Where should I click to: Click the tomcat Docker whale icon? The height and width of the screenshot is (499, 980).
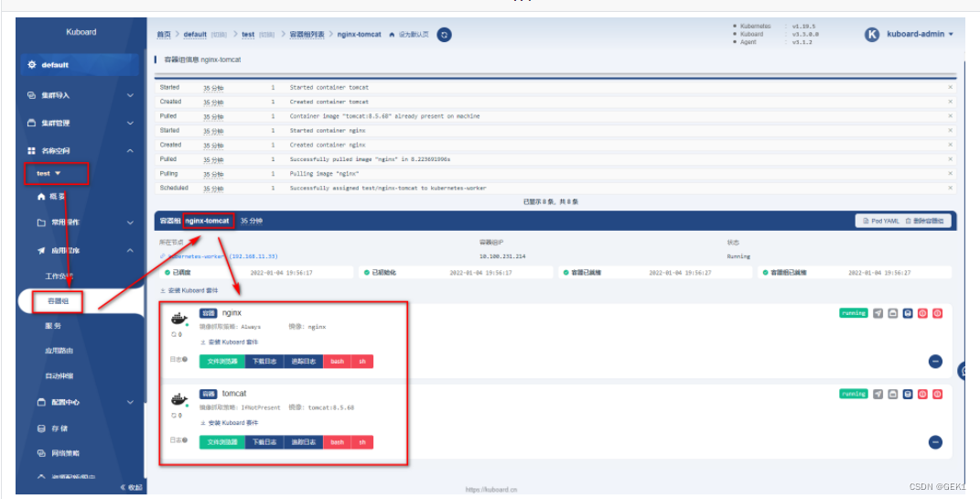coord(179,399)
